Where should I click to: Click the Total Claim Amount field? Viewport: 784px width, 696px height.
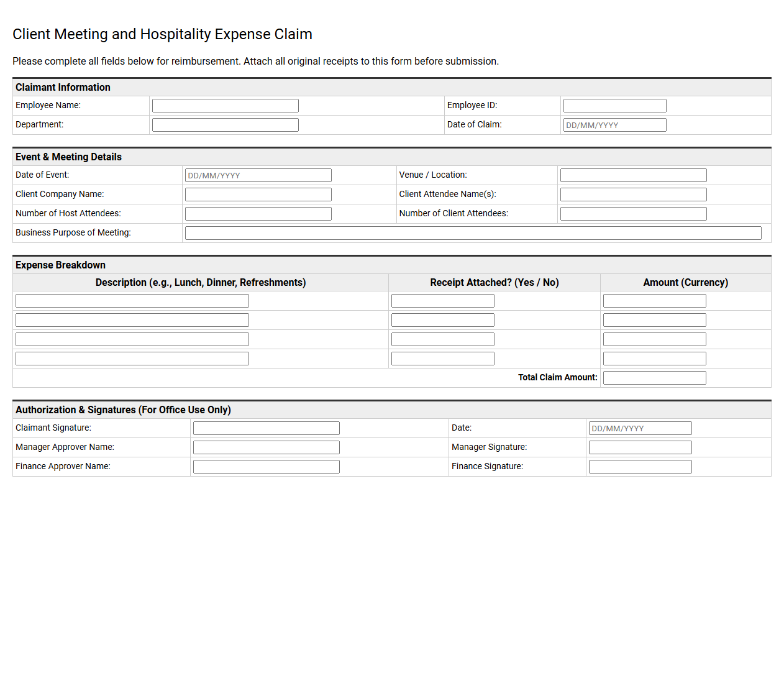(655, 378)
